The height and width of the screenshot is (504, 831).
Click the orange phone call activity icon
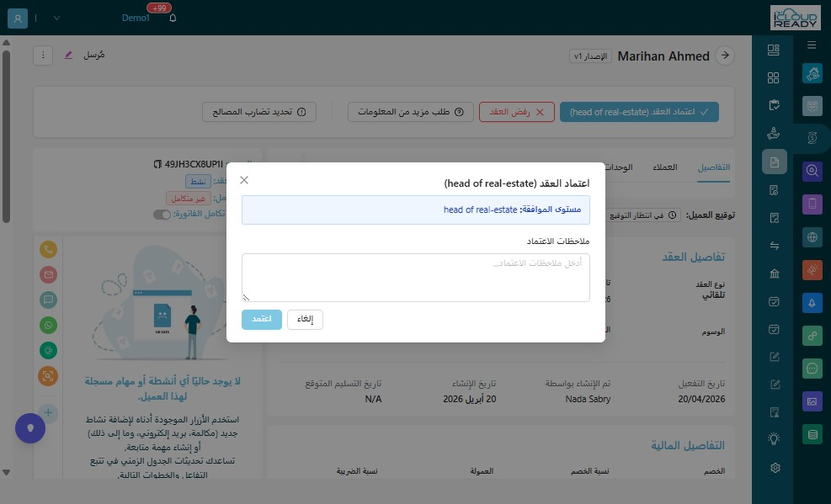48,249
